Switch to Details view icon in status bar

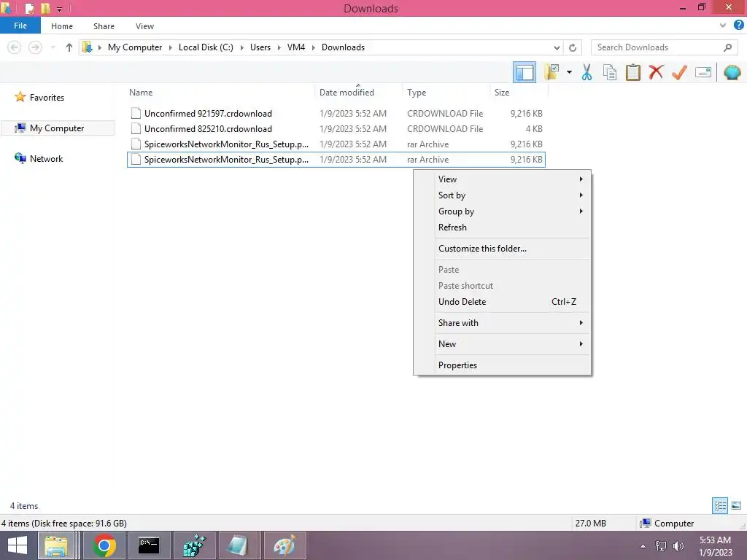[720, 506]
